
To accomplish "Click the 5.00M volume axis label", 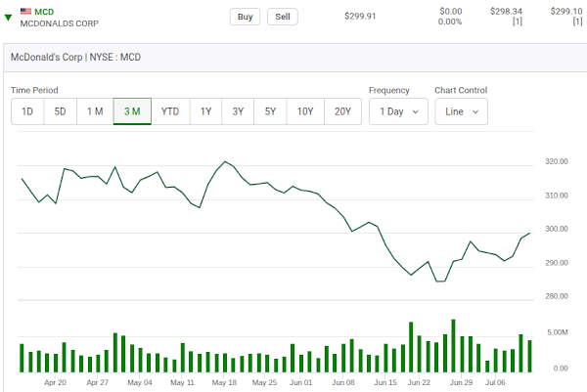I will [558, 332].
